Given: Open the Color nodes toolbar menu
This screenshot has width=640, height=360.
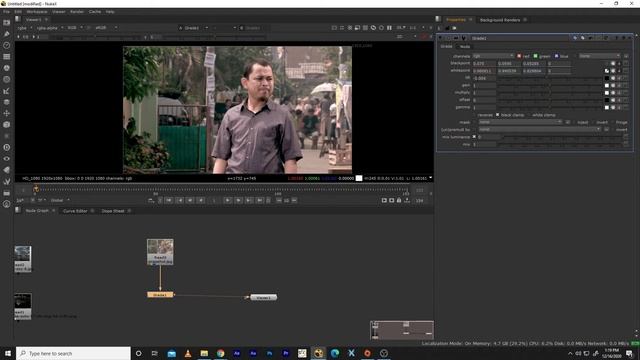Looking at the screenshot, I should (7, 68).
